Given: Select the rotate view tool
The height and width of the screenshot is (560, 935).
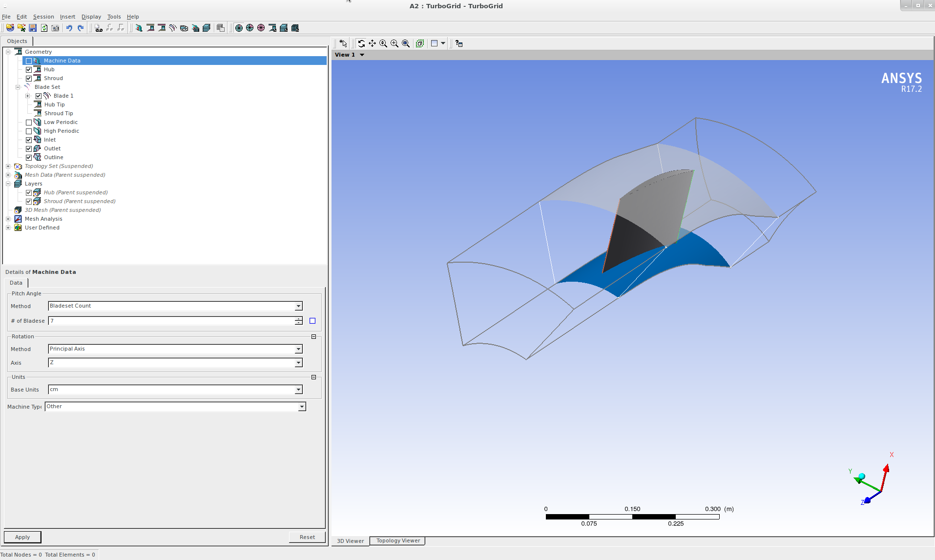Looking at the screenshot, I should [x=361, y=43].
